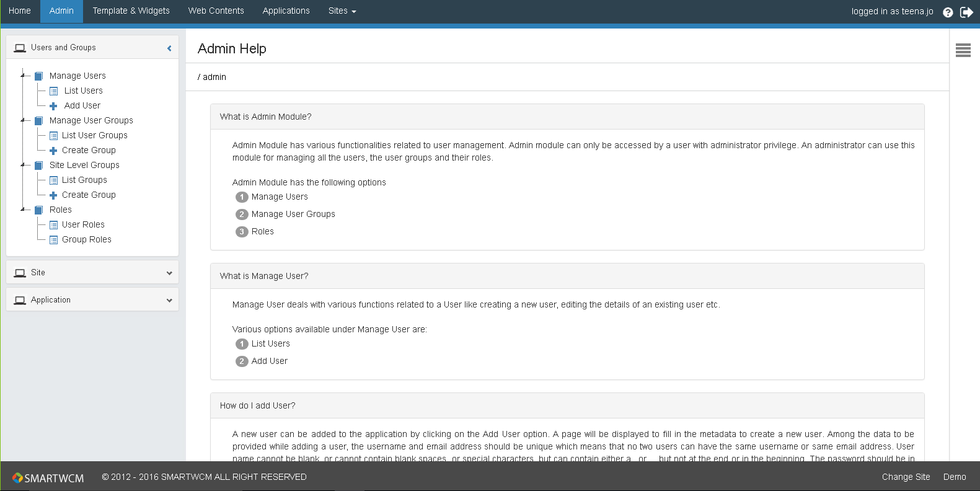
Task: Click the 'How do I add User?' heading
Action: [257, 405]
